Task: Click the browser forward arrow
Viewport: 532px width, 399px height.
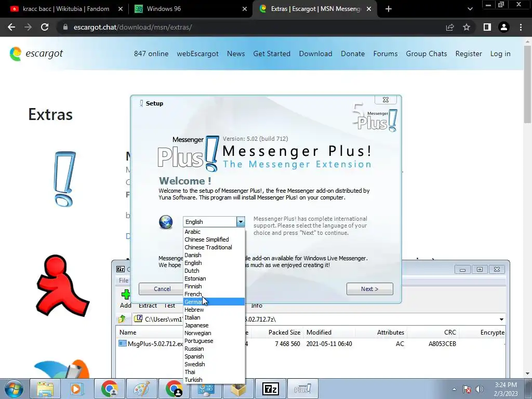Action: pos(28,27)
